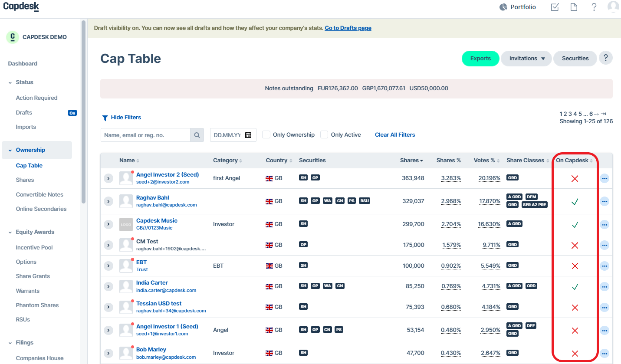Open Companies House in the sidebar
The width and height of the screenshot is (621, 364).
39,358
